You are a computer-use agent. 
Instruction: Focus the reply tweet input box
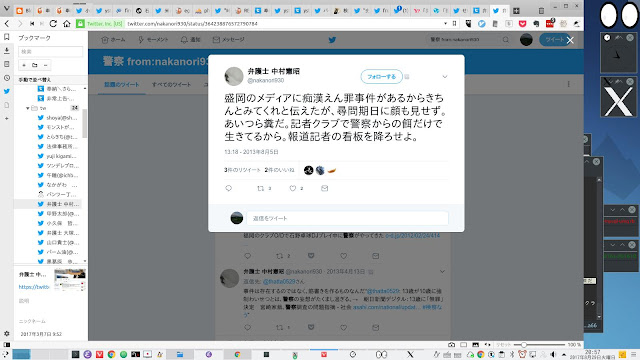pyautogui.click(x=347, y=218)
